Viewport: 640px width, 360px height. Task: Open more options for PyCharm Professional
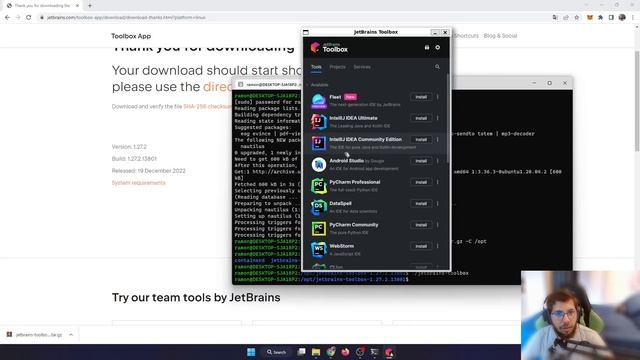438,182
